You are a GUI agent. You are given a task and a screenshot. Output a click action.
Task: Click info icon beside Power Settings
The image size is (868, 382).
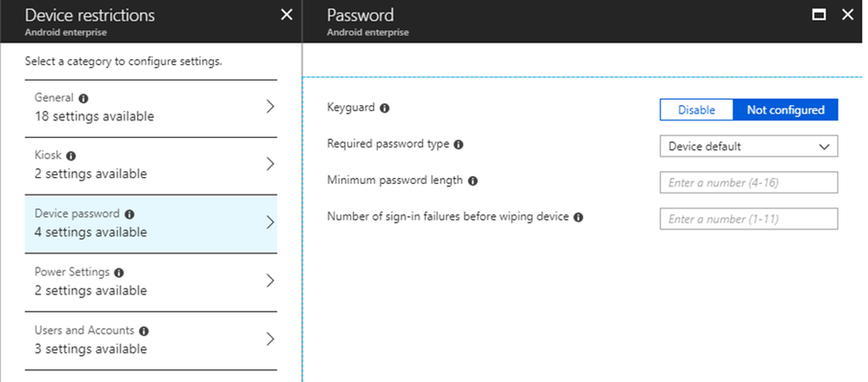click(x=119, y=273)
